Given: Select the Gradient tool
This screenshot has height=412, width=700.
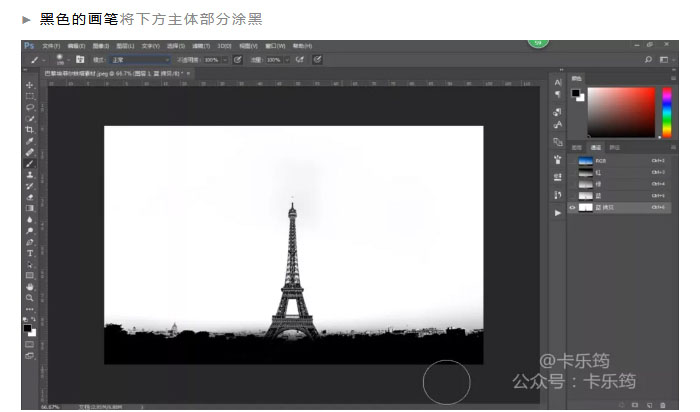Looking at the screenshot, I should click(29, 208).
